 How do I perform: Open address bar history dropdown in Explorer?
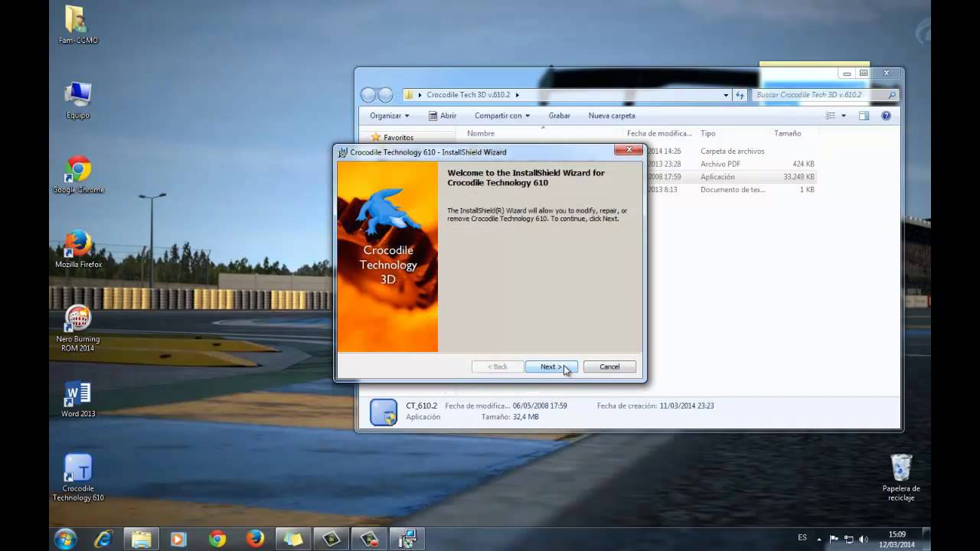(x=726, y=95)
